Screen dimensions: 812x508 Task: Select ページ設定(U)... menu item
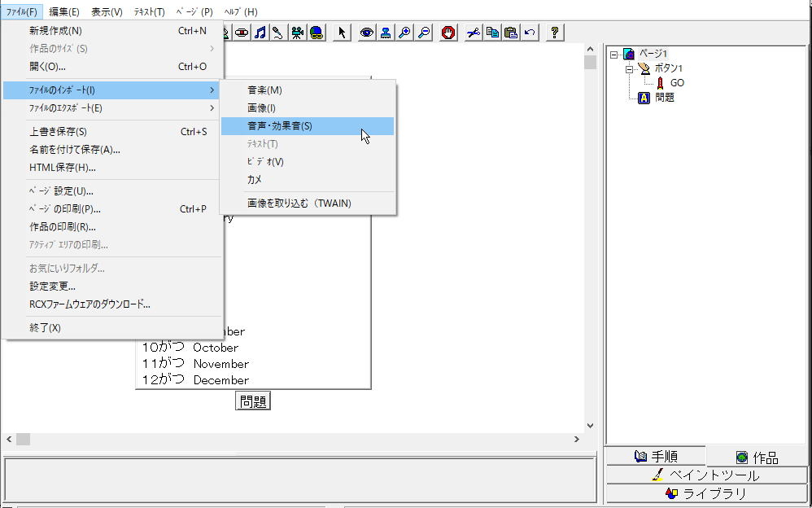point(113,191)
